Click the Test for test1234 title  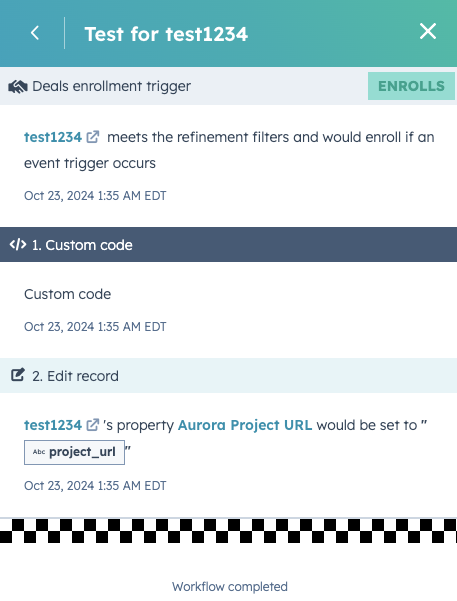(x=166, y=34)
